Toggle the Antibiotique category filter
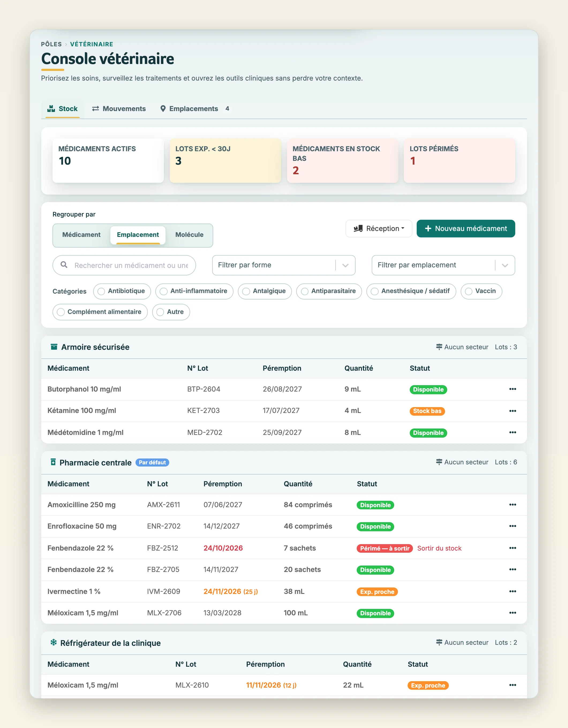 coord(122,291)
